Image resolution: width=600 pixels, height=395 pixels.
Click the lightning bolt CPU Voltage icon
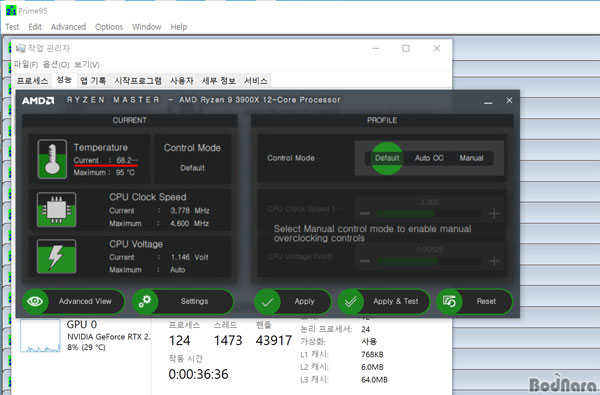[57, 256]
